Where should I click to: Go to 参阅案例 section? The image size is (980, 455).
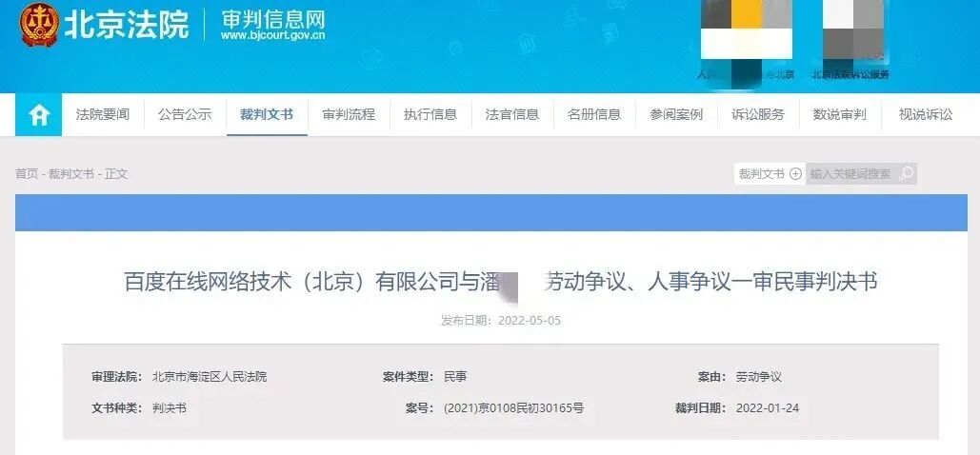(676, 114)
